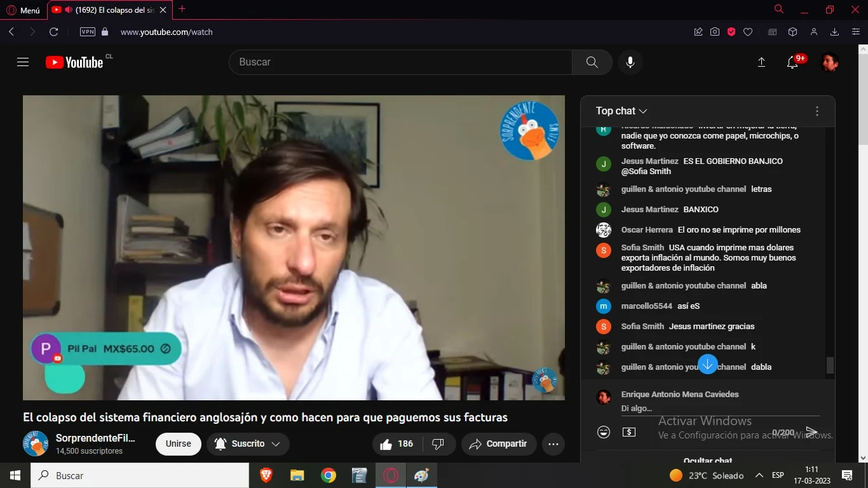The height and width of the screenshot is (488, 868).
Task: Click the Windows taskbar Buscar search box
Action: pyautogui.click(x=140, y=475)
